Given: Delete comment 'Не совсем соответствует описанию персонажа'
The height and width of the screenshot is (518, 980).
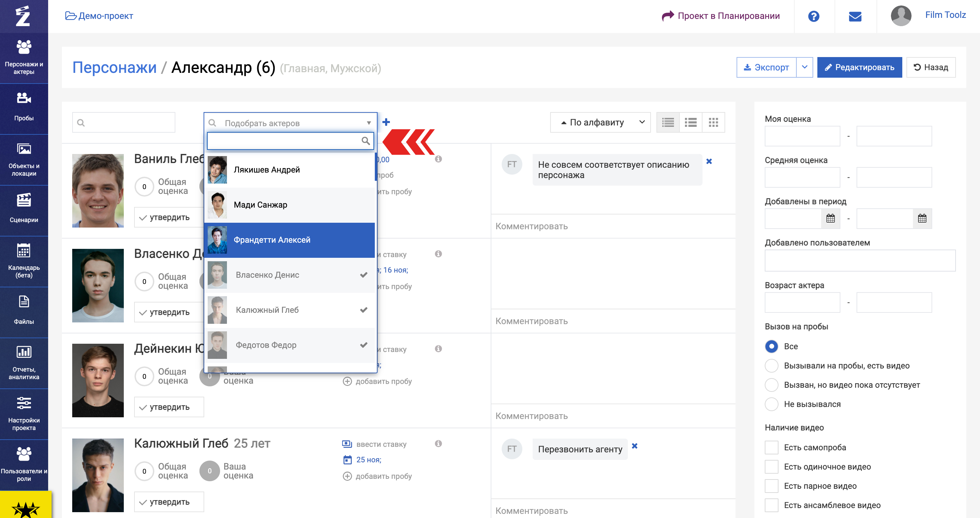Looking at the screenshot, I should coord(709,161).
